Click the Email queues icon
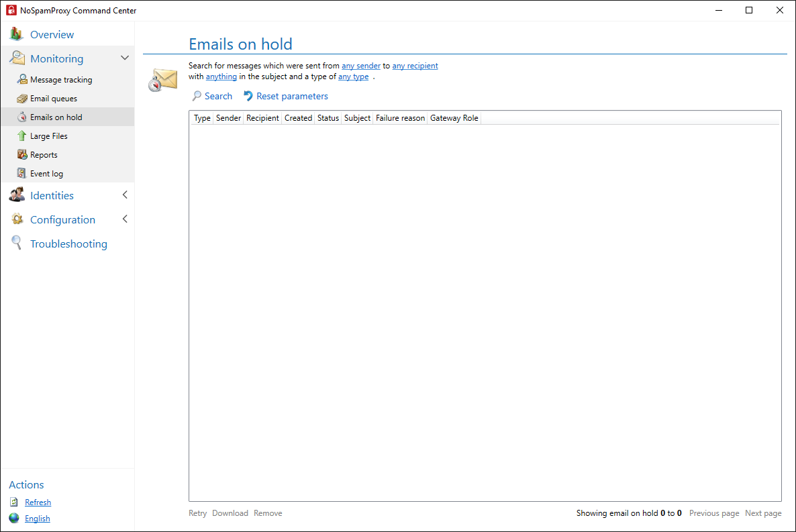Screen dimensions: 796x532 (x=22, y=99)
